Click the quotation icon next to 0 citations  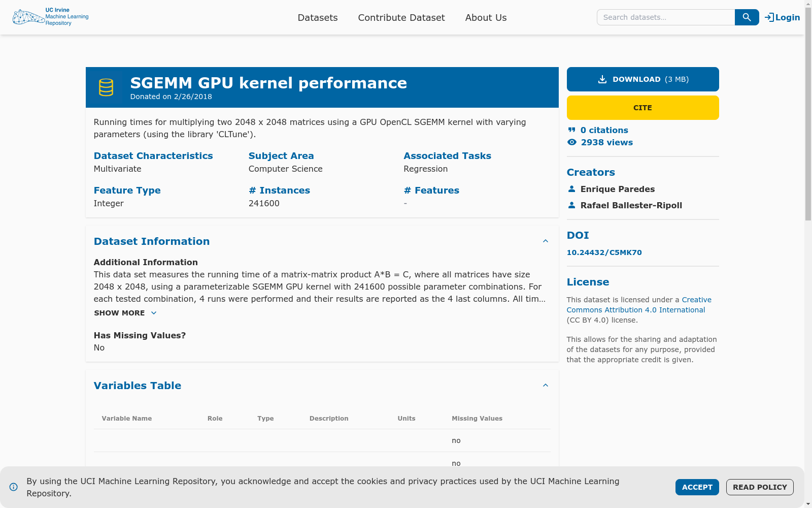pos(571,130)
